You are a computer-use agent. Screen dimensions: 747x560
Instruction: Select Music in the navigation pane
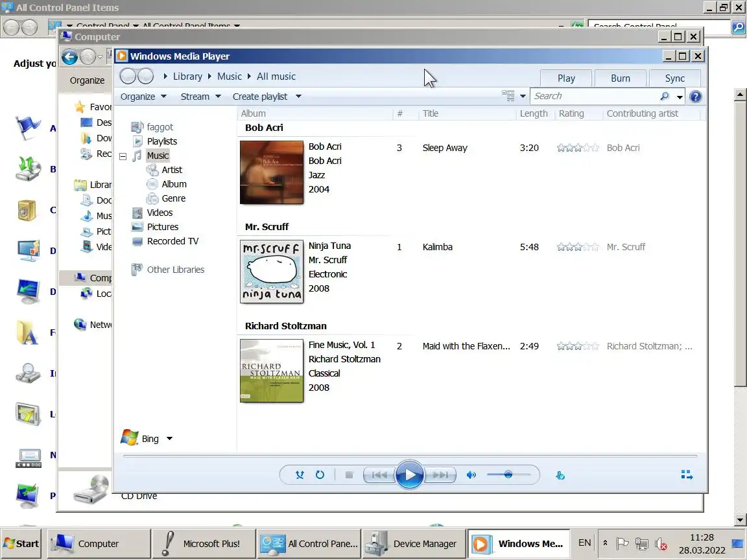coord(158,156)
